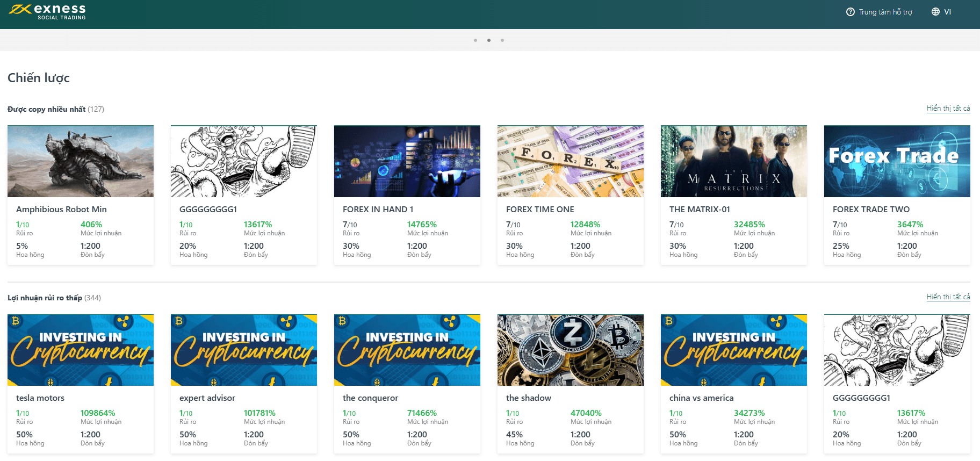Click the conqueror title text
This screenshot has height=461, width=980.
click(x=370, y=398)
